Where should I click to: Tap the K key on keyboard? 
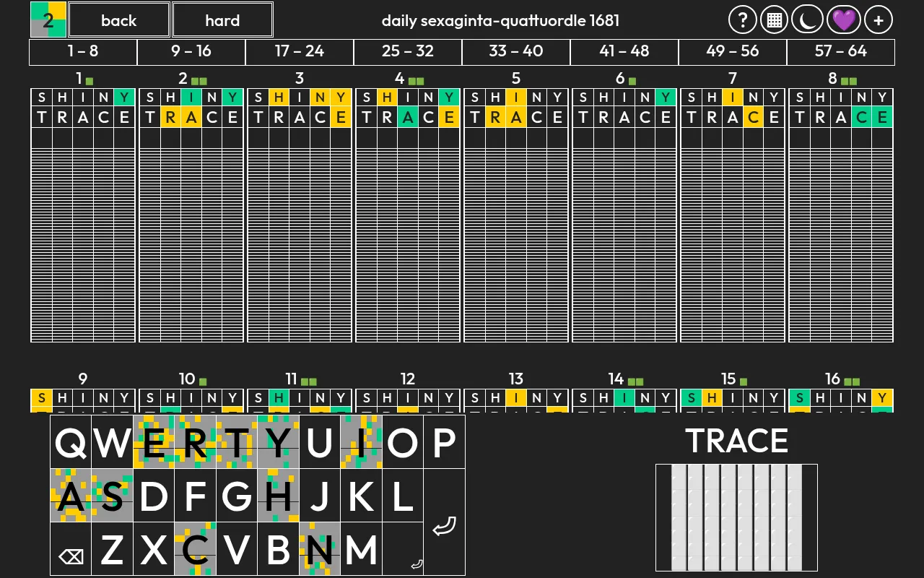tap(361, 496)
